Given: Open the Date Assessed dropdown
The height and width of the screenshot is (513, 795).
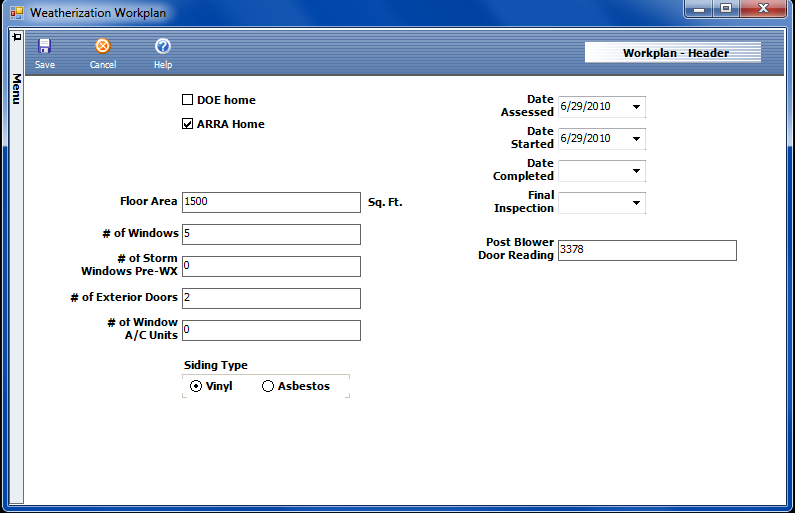Looking at the screenshot, I should point(636,107).
